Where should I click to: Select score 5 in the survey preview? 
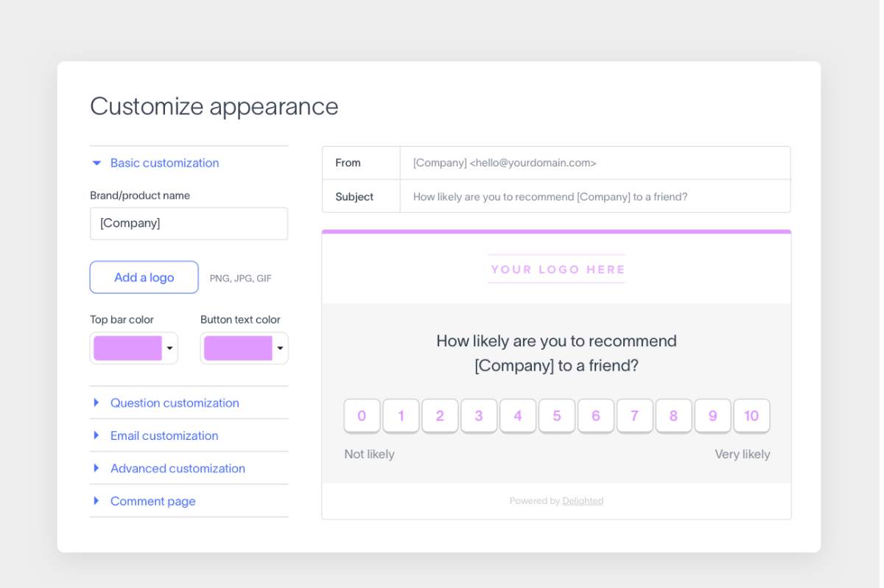tap(557, 416)
